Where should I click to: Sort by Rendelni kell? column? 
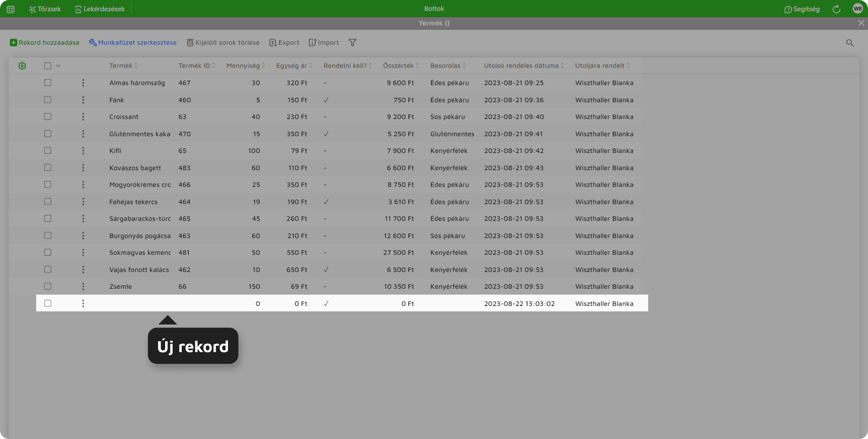(x=347, y=66)
